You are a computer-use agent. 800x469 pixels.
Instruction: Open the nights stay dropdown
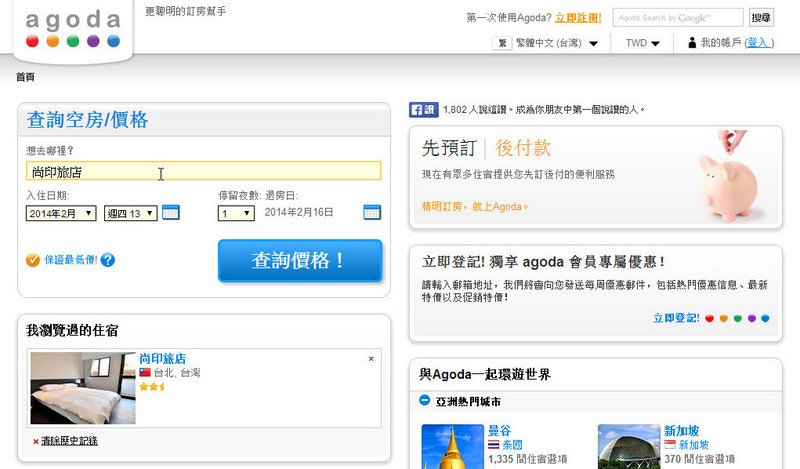click(x=236, y=213)
